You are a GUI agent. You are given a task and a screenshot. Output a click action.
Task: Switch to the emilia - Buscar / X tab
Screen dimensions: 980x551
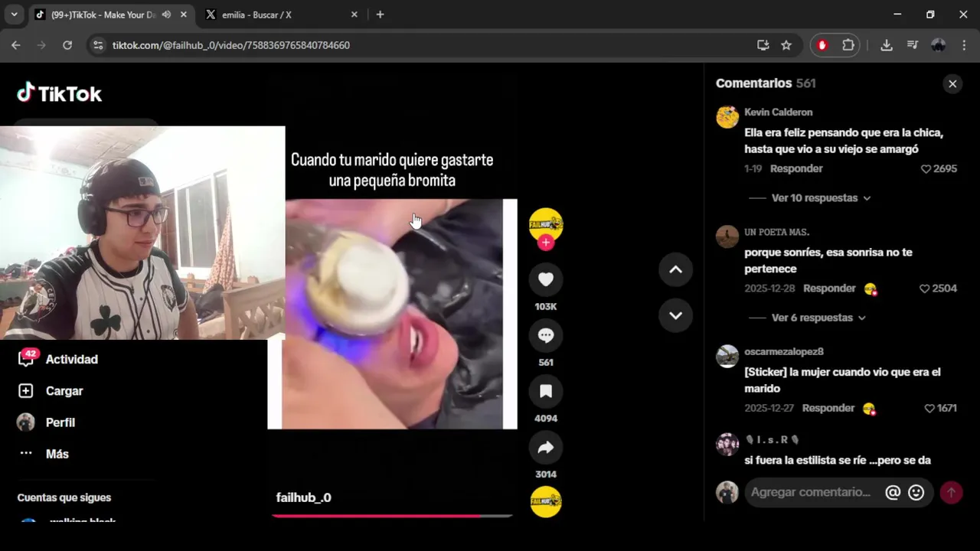280,15
